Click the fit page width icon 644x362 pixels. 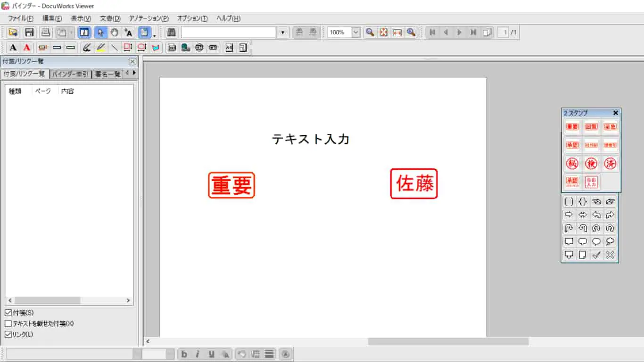point(397,33)
